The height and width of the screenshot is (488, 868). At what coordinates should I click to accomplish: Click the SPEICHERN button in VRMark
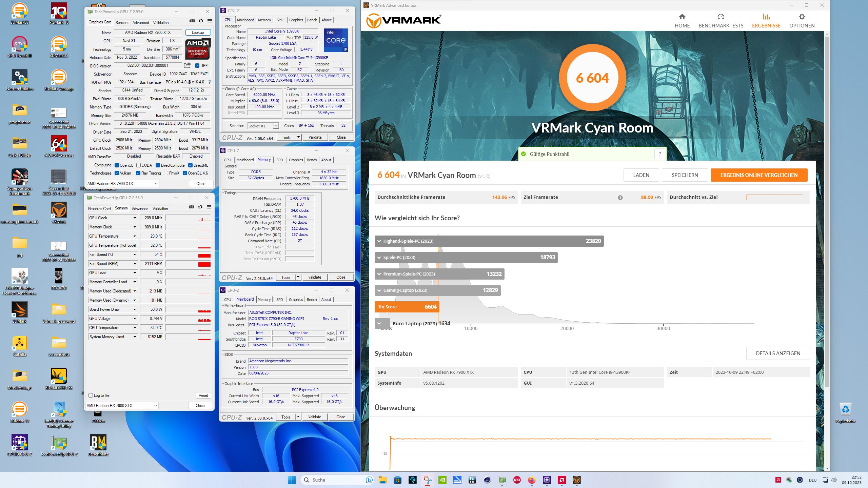coord(685,175)
